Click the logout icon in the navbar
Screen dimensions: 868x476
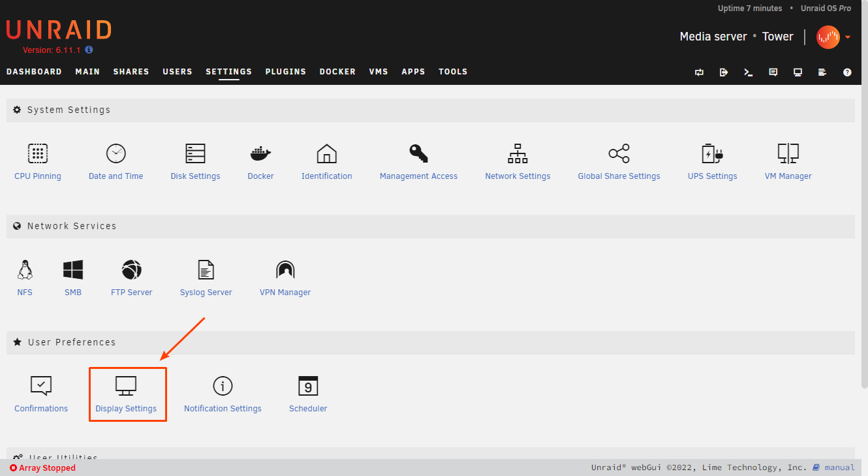pos(724,72)
